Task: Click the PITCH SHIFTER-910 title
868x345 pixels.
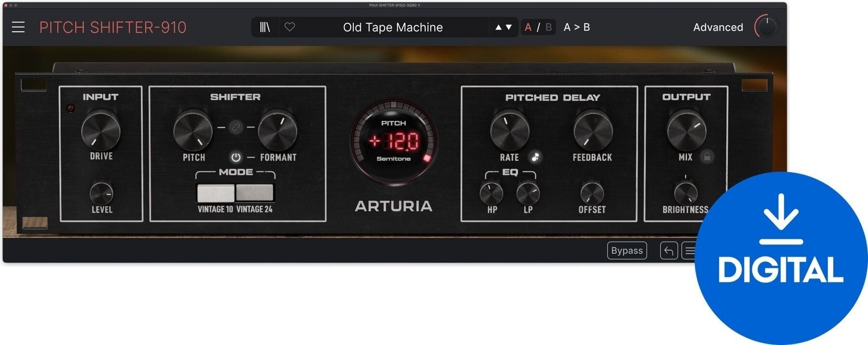Action: (x=113, y=27)
